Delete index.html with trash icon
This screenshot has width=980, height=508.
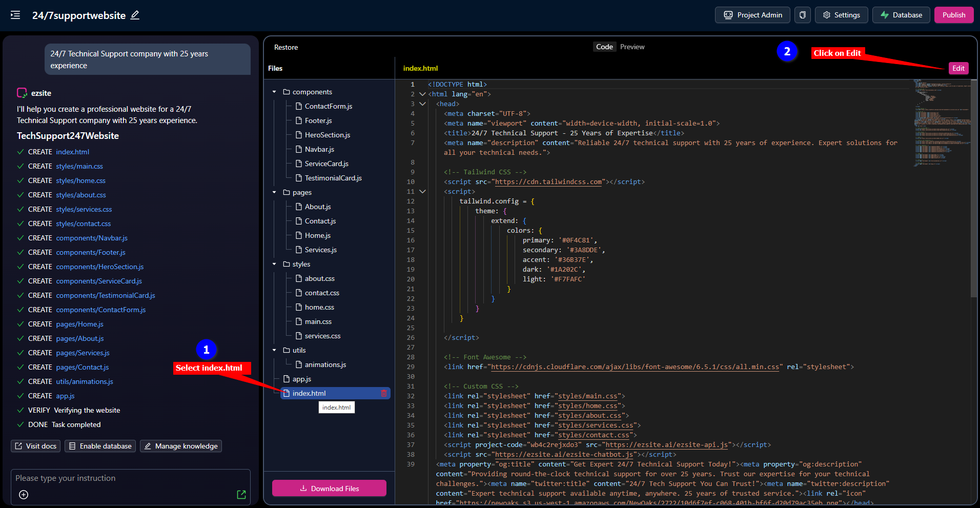[x=384, y=393]
